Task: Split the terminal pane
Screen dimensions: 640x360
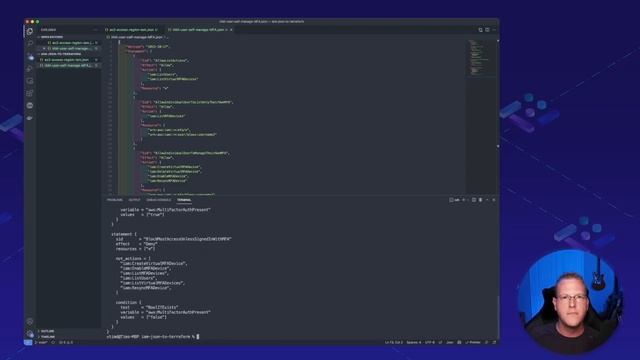Action: click(x=474, y=200)
